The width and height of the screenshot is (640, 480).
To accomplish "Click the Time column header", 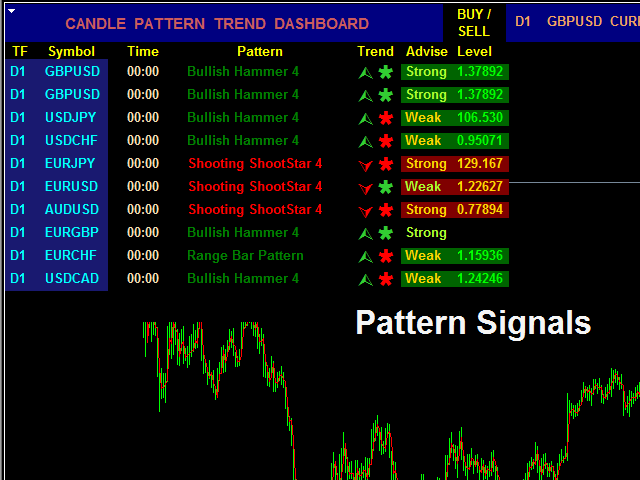I will [x=143, y=51].
